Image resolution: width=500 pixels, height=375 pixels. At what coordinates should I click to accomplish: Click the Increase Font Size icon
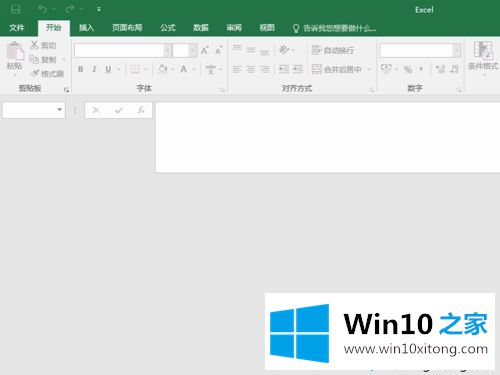click(205, 50)
